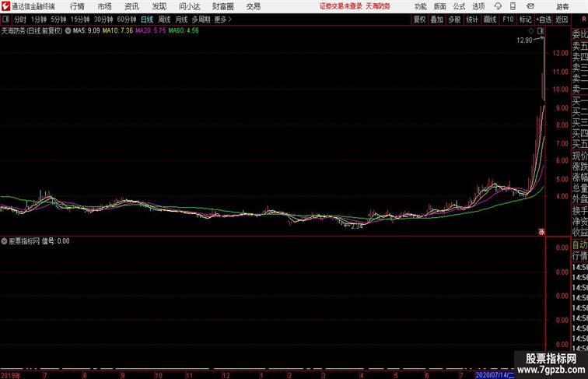Open F10 company info

(x=508, y=19)
